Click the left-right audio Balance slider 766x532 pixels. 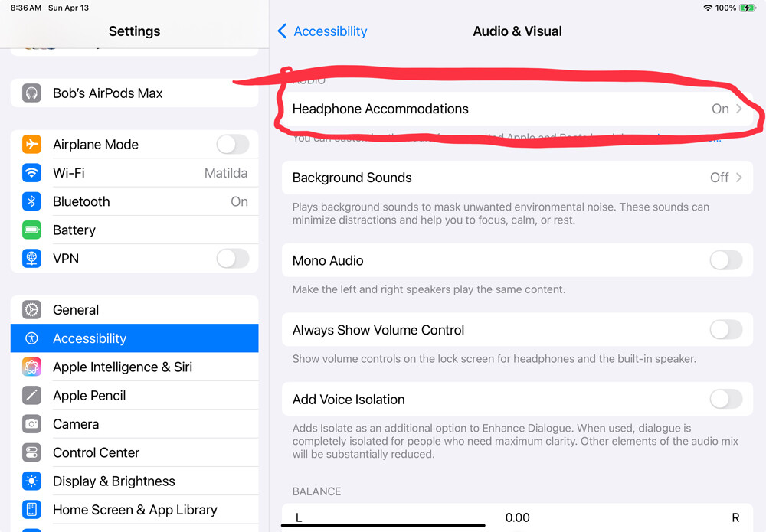[517, 518]
